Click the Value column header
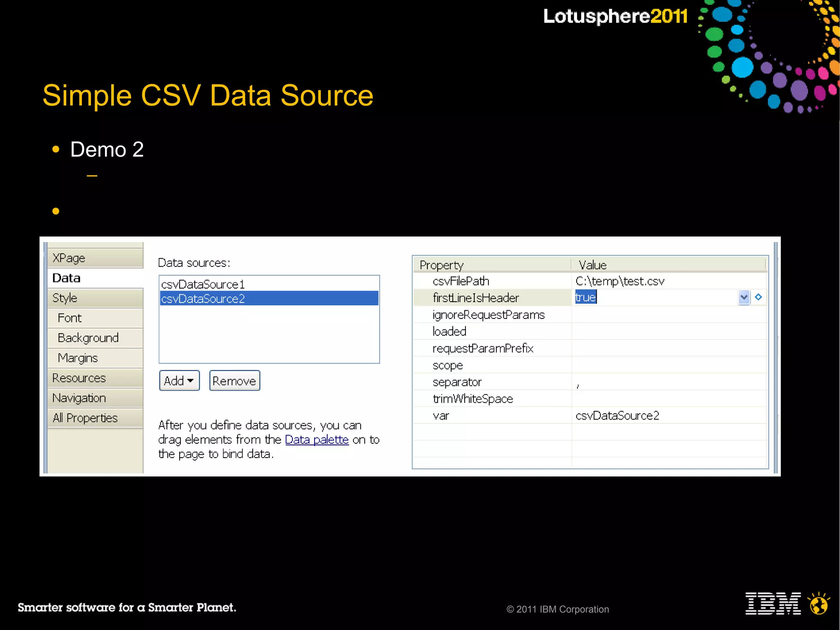The height and width of the screenshot is (630, 840). pyautogui.click(x=669, y=265)
